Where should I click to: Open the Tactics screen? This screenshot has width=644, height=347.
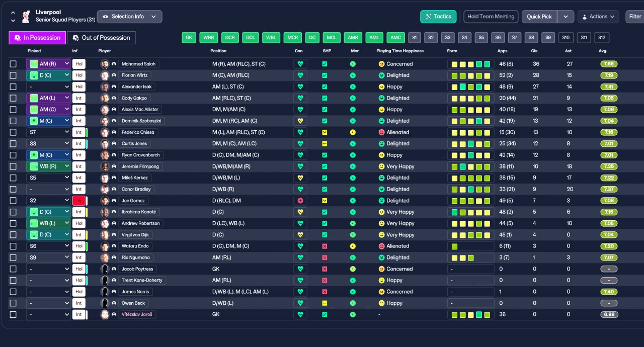pyautogui.click(x=438, y=17)
